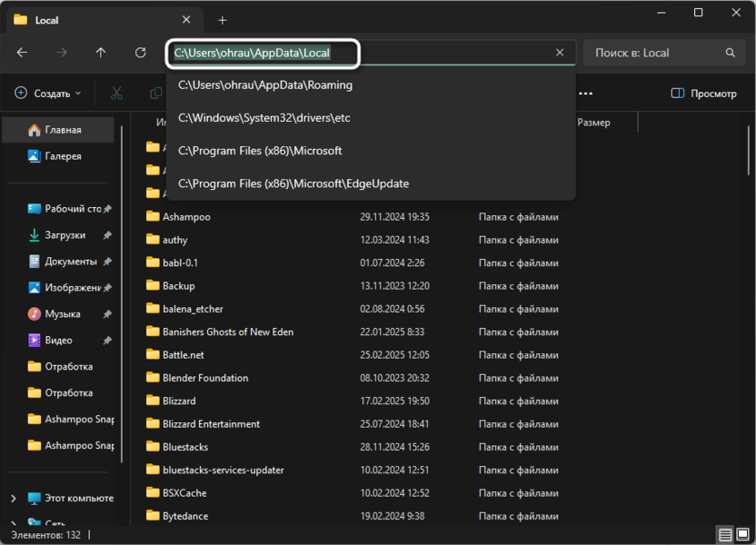The image size is (756, 545).
Task: Click the Cut scissors icon
Action: pos(116,93)
